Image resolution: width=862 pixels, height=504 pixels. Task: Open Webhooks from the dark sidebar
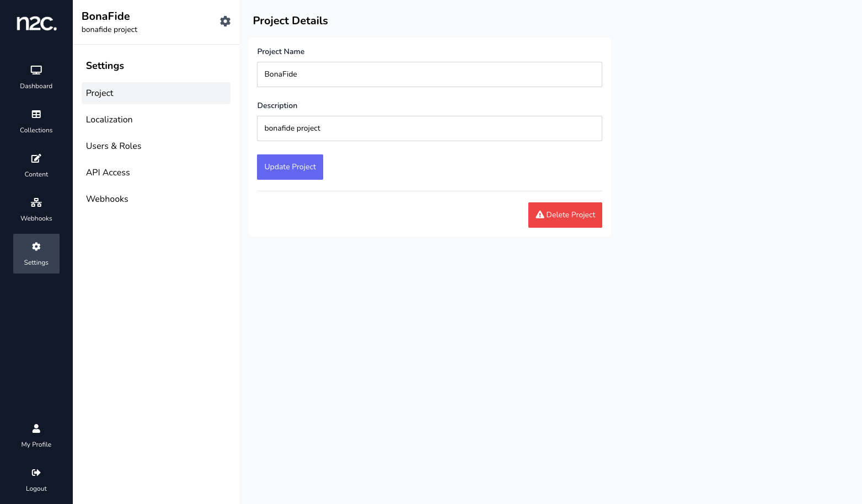pos(36,210)
